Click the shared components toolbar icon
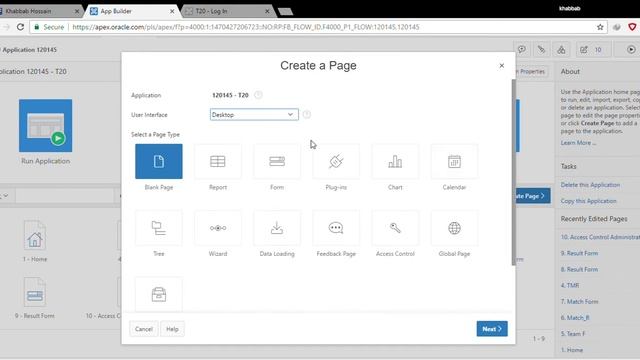 tap(561, 49)
